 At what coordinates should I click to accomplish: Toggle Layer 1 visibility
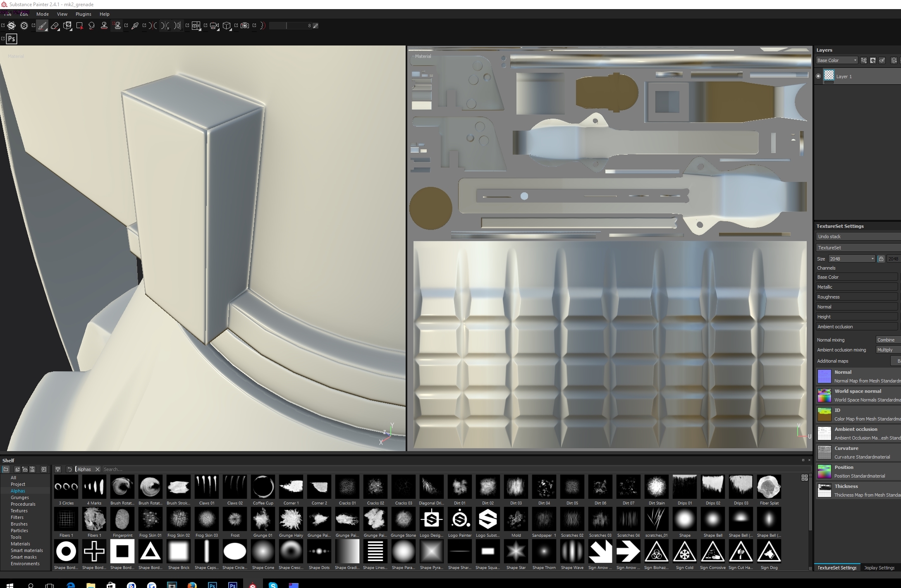tap(818, 76)
